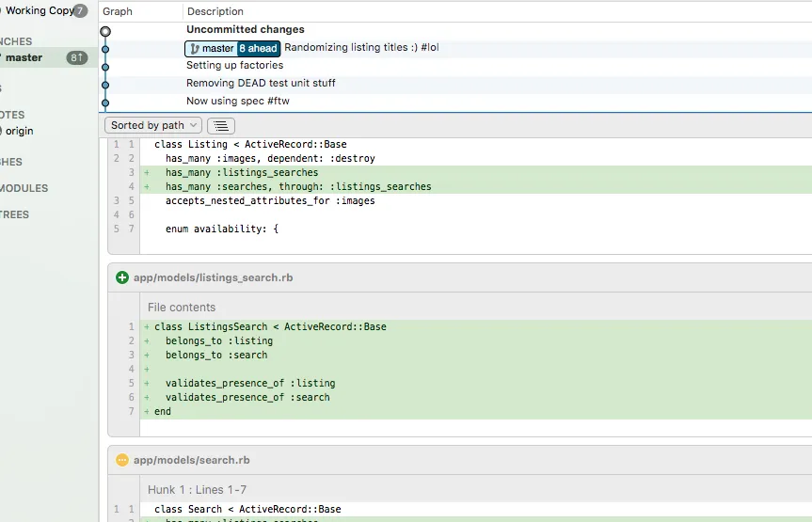The width and height of the screenshot is (812, 522).
Task: Click the graph node for Setting up factories
Action: coord(105,66)
